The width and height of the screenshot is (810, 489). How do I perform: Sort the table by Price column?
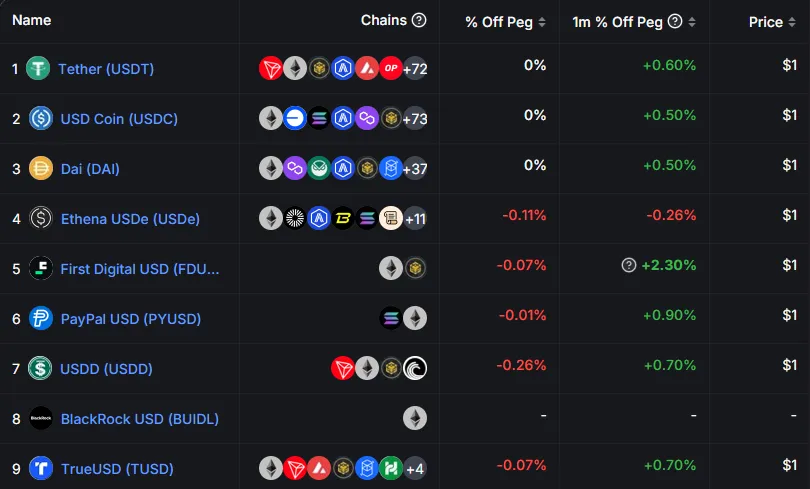pos(772,22)
